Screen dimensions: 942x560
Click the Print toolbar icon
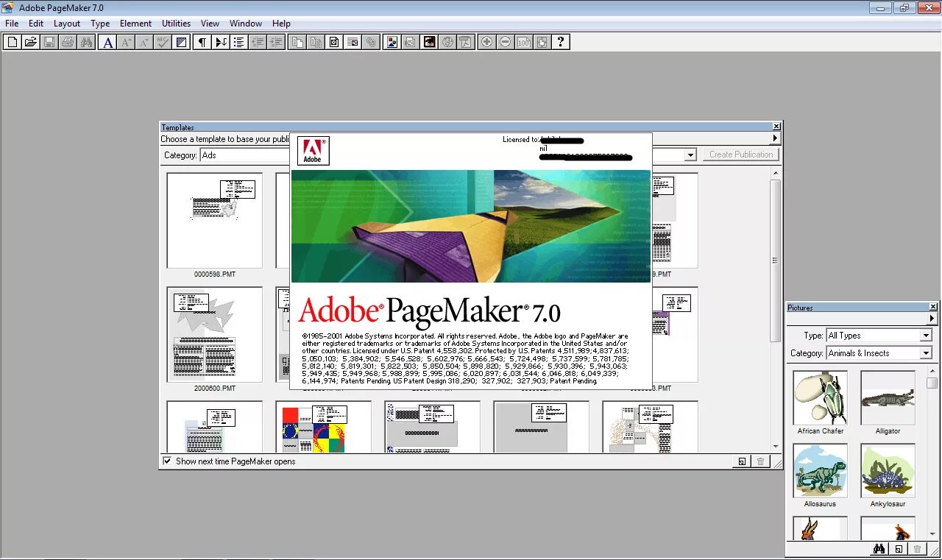pyautogui.click(x=68, y=42)
